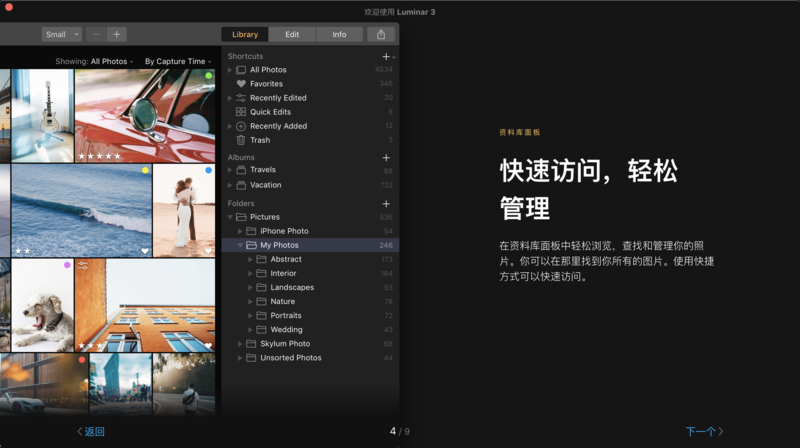The width and height of the screenshot is (800, 448).
Task: Click the Landscapes folder icon
Action: 261,287
